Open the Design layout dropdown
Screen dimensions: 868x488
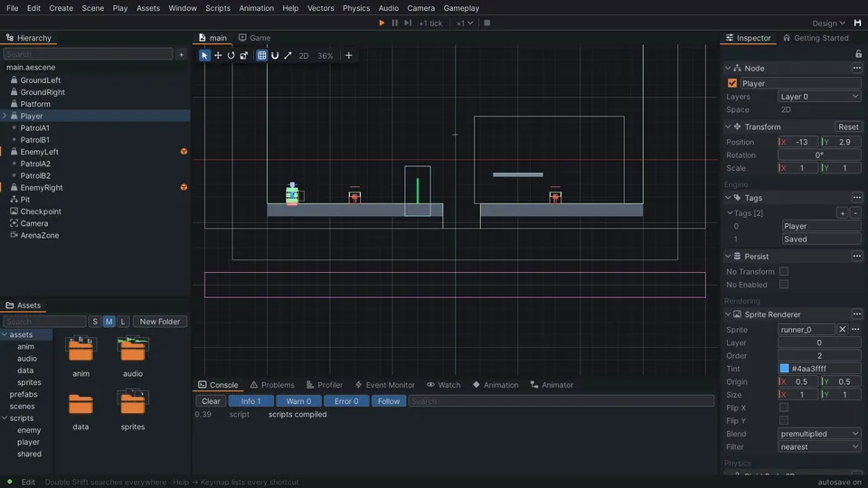pyautogui.click(x=829, y=23)
